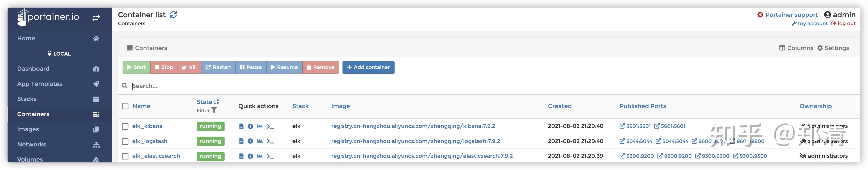Open inspect info icon for elk_elasticsearch
868x170 pixels.
[x=250, y=156]
